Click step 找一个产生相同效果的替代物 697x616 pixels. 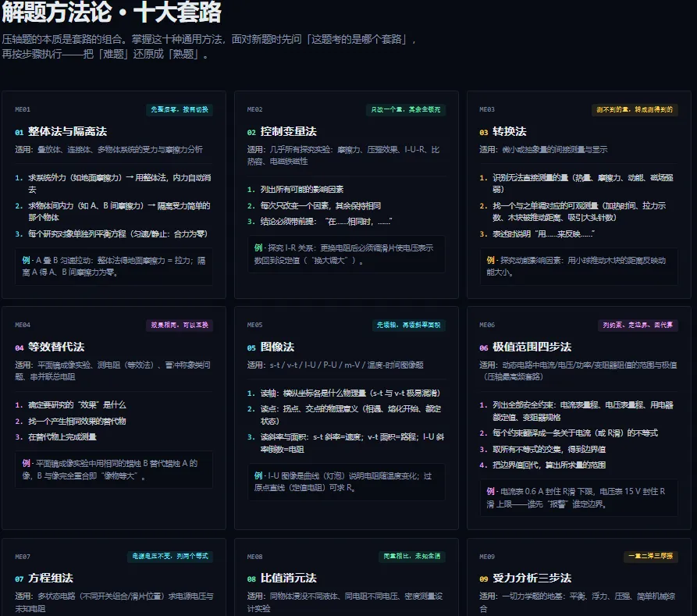(71, 421)
